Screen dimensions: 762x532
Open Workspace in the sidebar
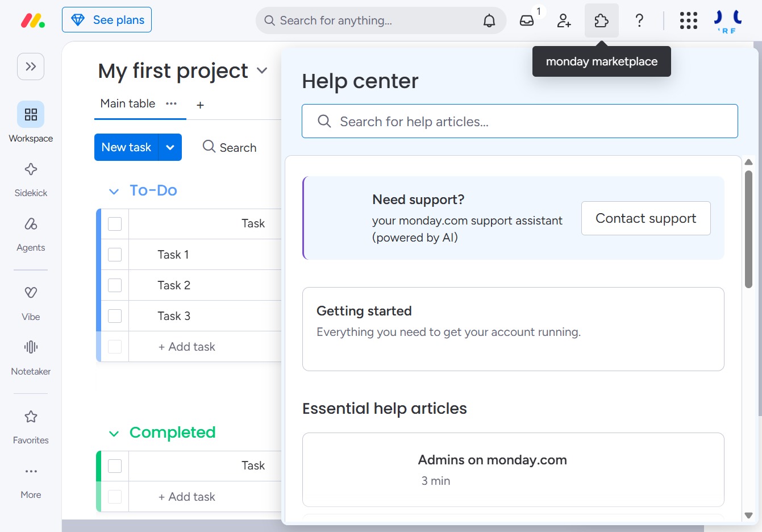[31, 123]
